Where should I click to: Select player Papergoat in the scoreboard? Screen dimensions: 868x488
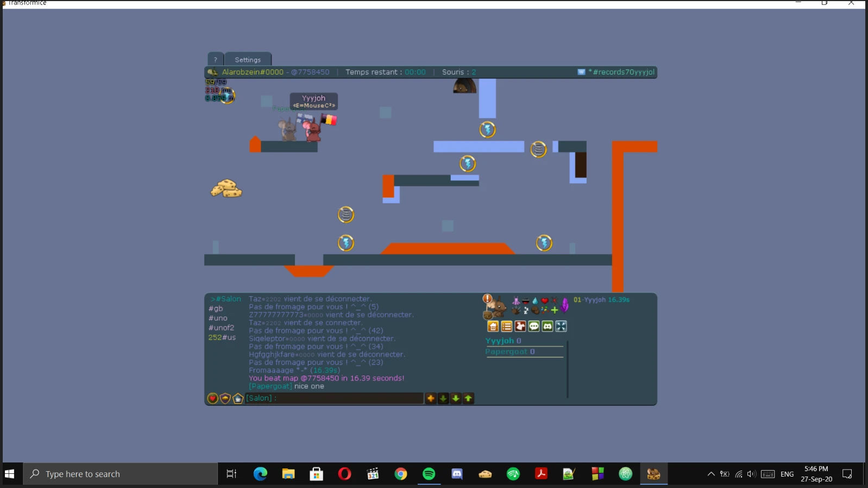510,352
